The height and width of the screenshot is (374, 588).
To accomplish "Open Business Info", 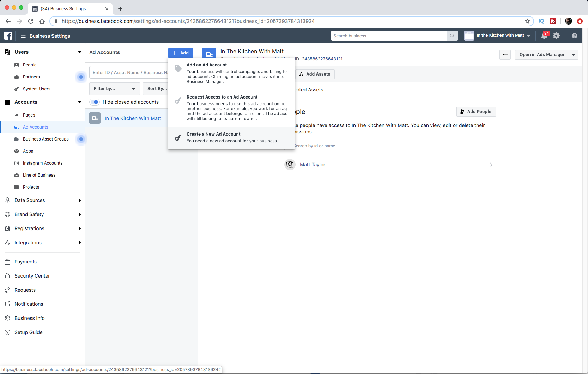I will click(x=30, y=318).
